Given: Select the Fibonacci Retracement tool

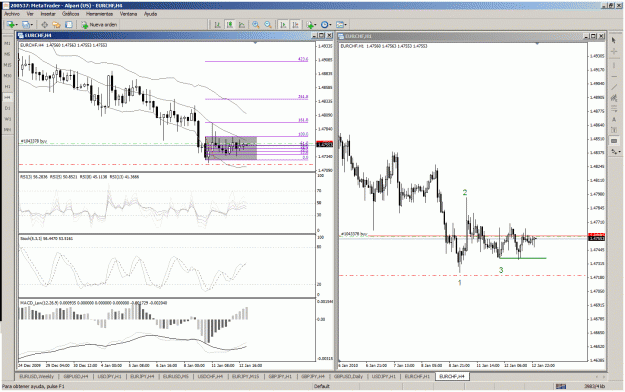Looking at the screenshot, I should [614, 108].
